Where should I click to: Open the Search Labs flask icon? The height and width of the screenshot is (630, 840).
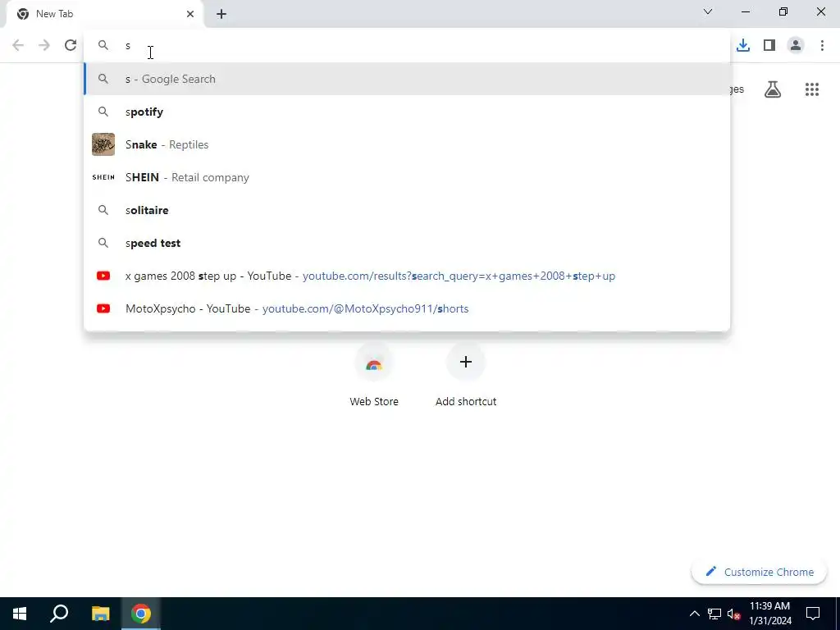click(x=773, y=89)
